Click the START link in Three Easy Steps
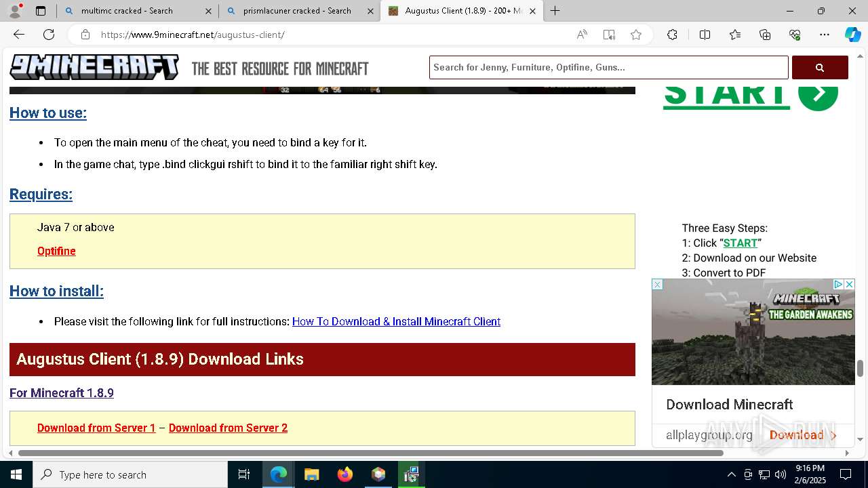Screen dimensions: 868x488 pos(740,243)
